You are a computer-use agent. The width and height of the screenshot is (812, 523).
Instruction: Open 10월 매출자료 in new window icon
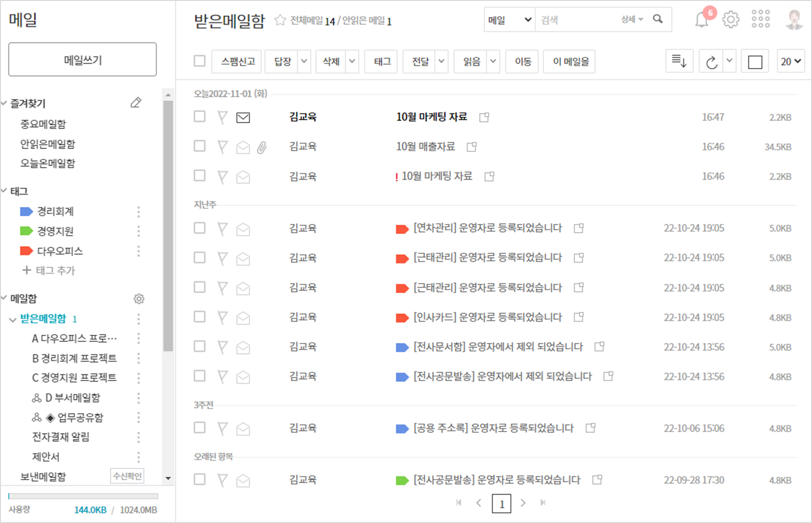(x=471, y=147)
